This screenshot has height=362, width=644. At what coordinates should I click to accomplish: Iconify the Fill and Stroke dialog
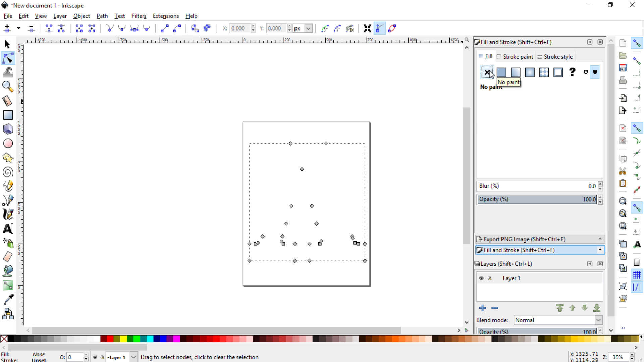pos(590,42)
